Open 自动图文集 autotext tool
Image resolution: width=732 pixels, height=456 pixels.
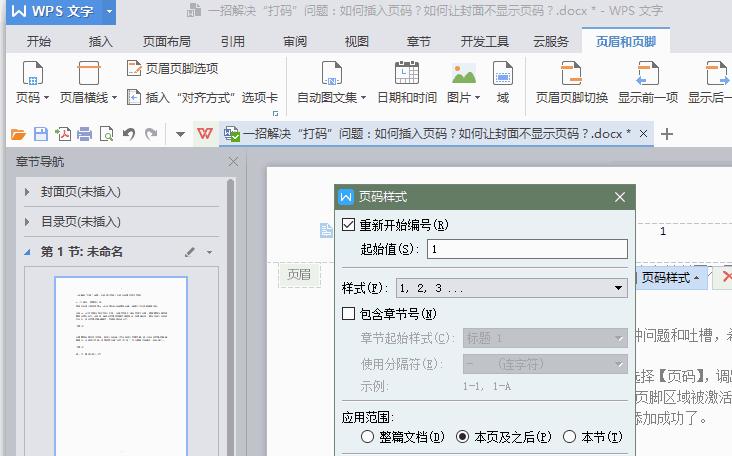[x=331, y=82]
